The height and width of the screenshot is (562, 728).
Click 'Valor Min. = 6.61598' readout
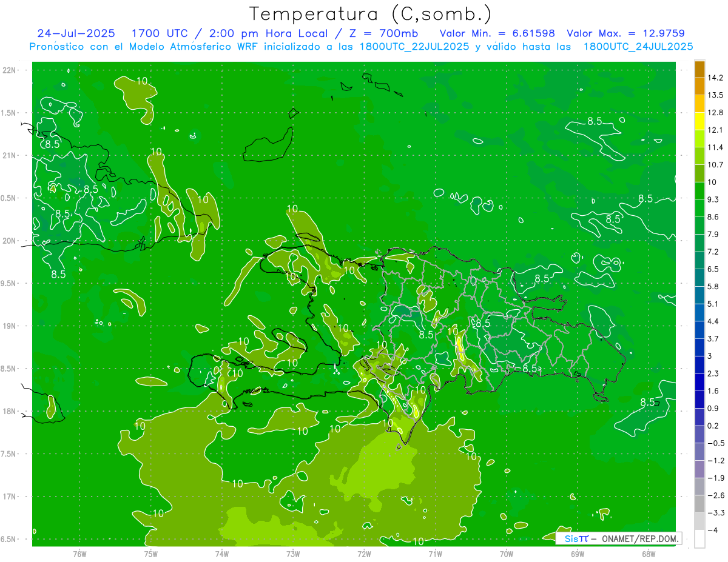coord(497,33)
